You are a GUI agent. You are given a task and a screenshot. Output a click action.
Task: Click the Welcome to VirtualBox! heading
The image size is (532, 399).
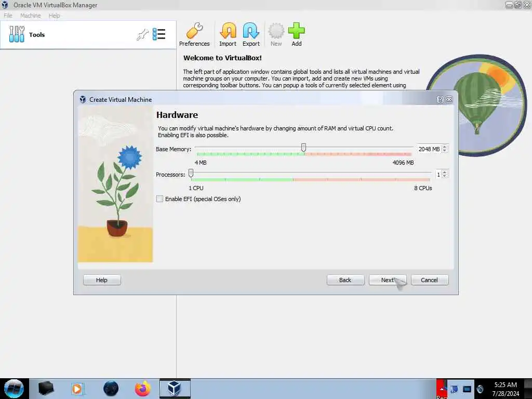(x=222, y=58)
